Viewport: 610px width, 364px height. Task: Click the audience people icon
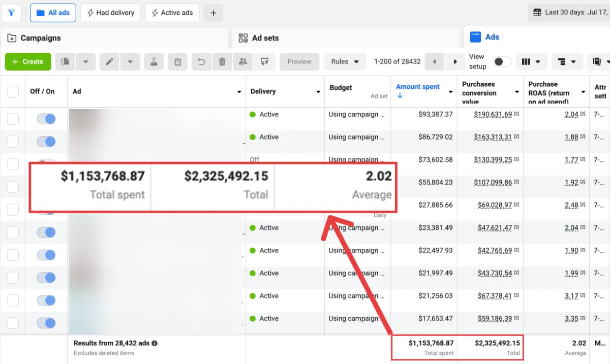coord(243,62)
